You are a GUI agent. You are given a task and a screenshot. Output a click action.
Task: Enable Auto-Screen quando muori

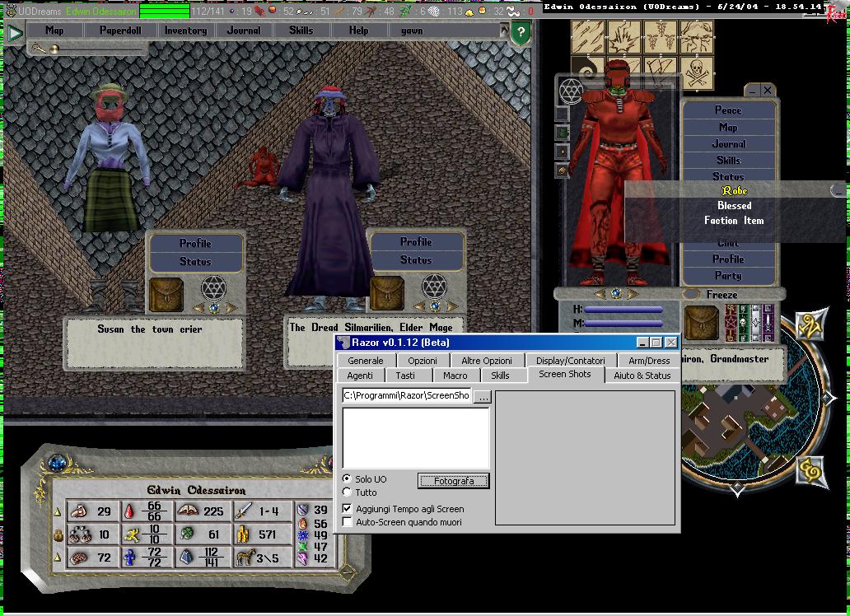pyautogui.click(x=348, y=521)
